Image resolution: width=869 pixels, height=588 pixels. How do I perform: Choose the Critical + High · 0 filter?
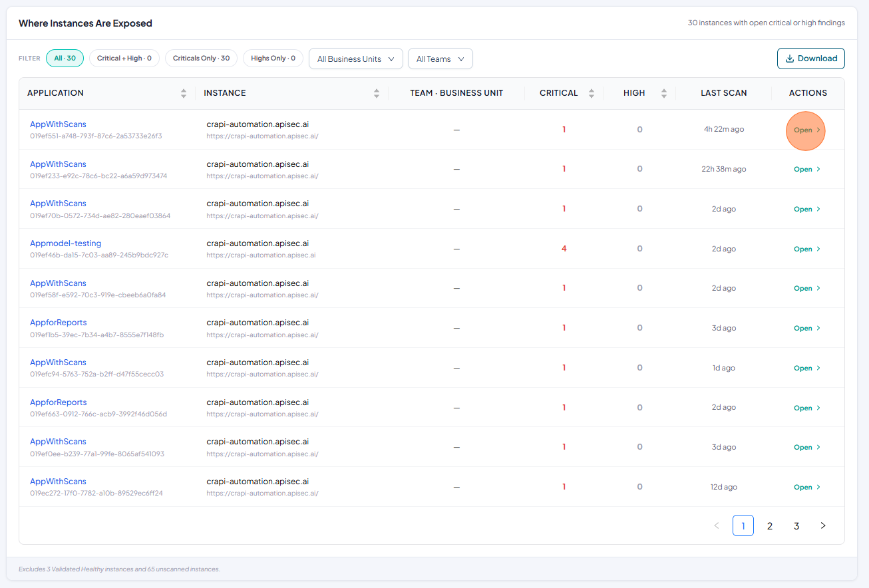point(124,59)
